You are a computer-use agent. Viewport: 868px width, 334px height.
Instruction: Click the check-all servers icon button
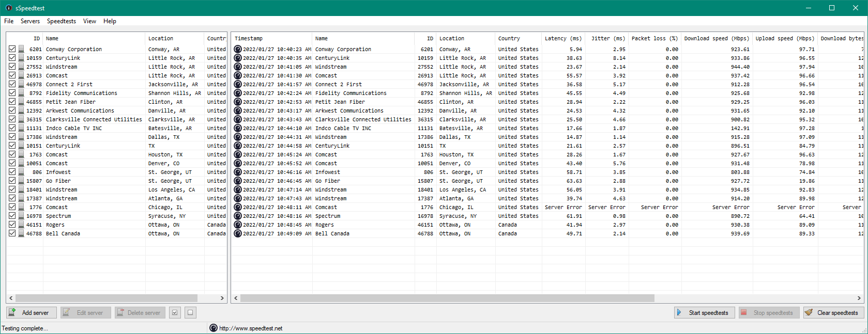(175, 312)
